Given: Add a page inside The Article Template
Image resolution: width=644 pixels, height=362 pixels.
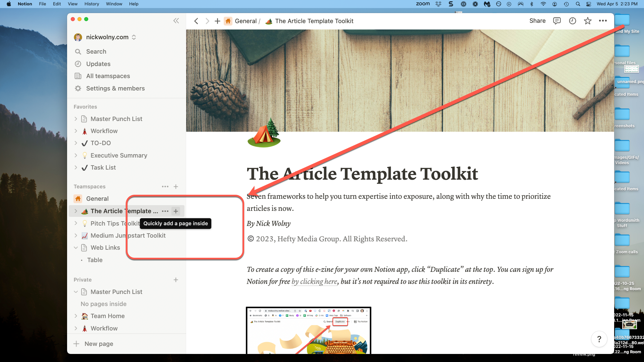Looking at the screenshot, I should tap(176, 211).
